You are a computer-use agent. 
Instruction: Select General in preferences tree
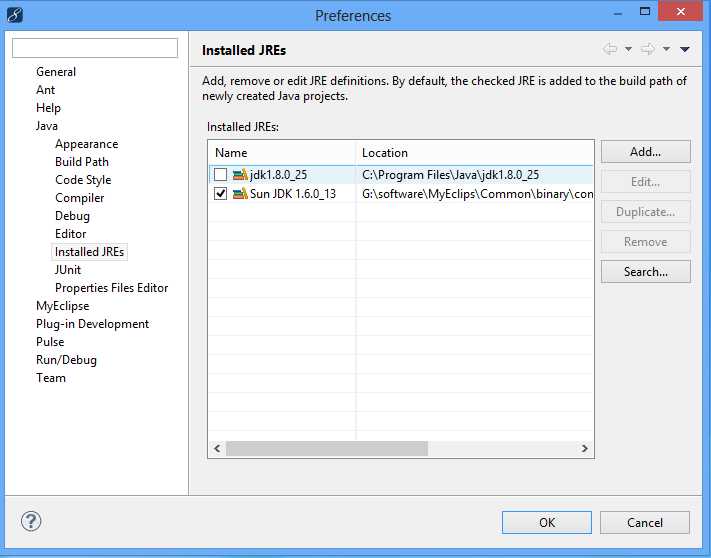(56, 72)
